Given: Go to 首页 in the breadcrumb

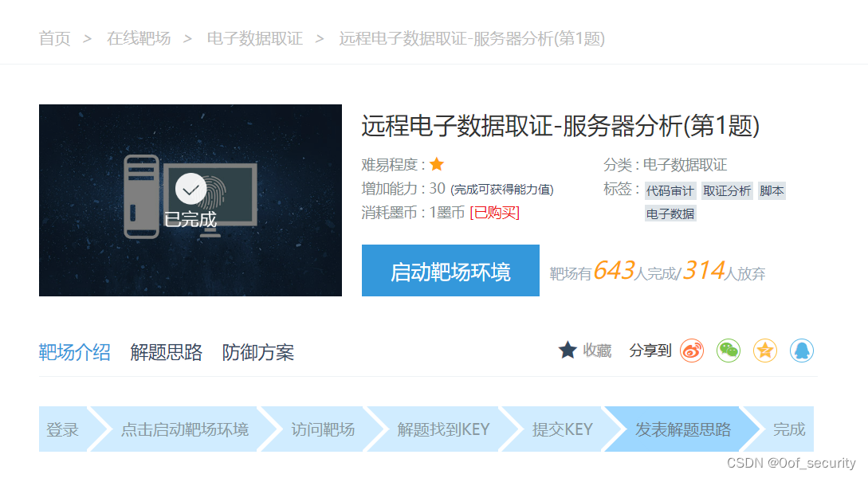Looking at the screenshot, I should click(55, 39).
